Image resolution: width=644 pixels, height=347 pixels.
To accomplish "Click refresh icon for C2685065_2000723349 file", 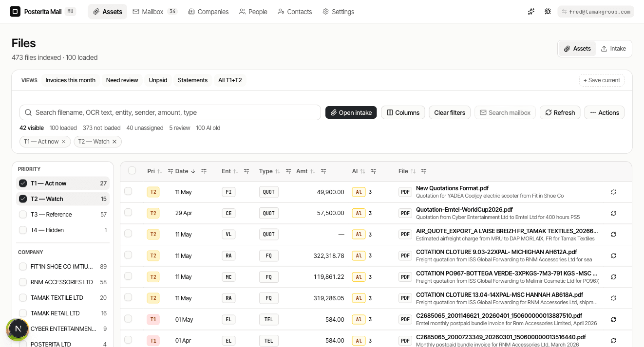I will [x=613, y=341].
